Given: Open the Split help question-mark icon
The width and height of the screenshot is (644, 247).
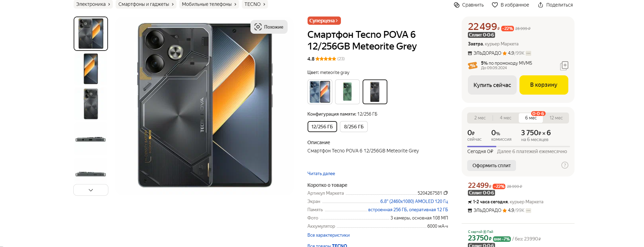Looking at the screenshot, I should click(x=565, y=165).
